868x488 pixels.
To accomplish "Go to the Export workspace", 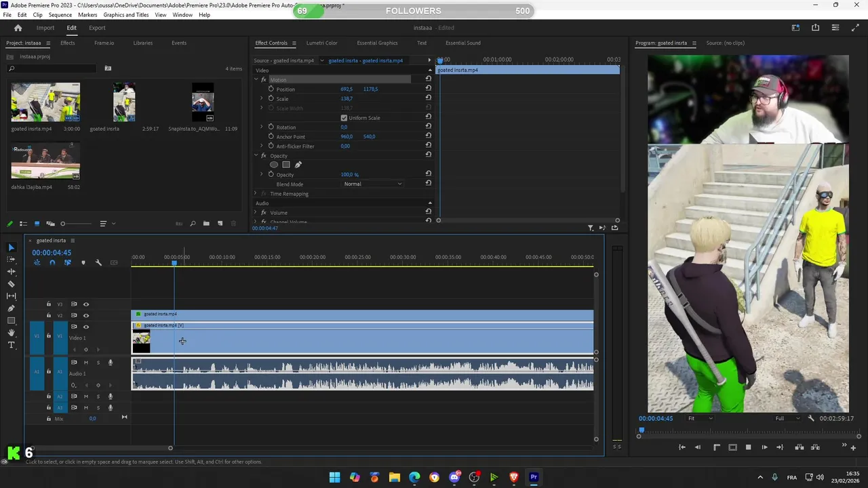I will [x=97, y=28].
